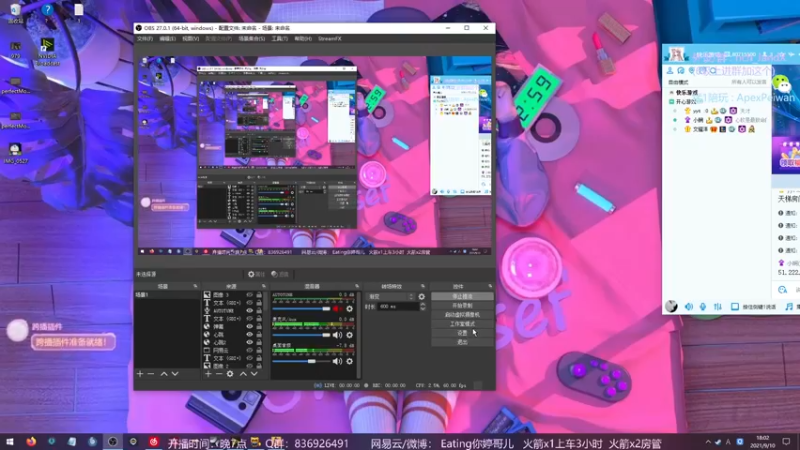Open the StreamFX menu

pyautogui.click(x=330, y=39)
